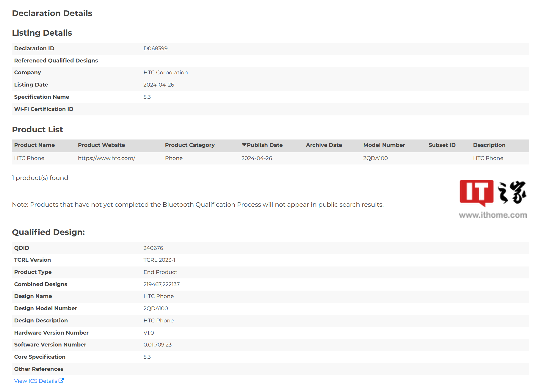Click the QDID value 240676
This screenshot has width=535, height=392.
153,248
